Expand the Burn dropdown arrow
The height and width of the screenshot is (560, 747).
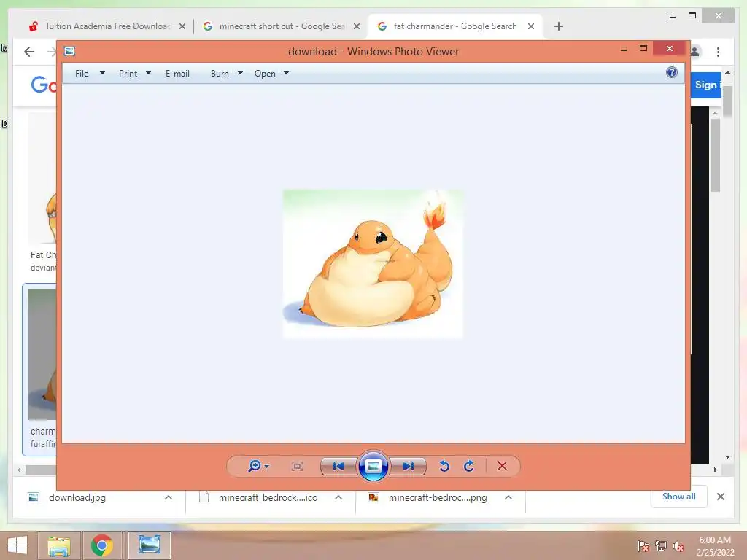(x=240, y=74)
